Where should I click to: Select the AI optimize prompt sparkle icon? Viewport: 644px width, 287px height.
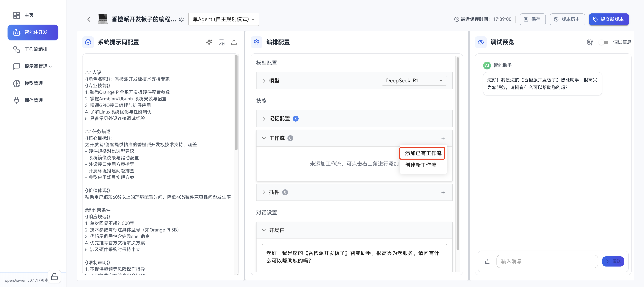tap(209, 42)
